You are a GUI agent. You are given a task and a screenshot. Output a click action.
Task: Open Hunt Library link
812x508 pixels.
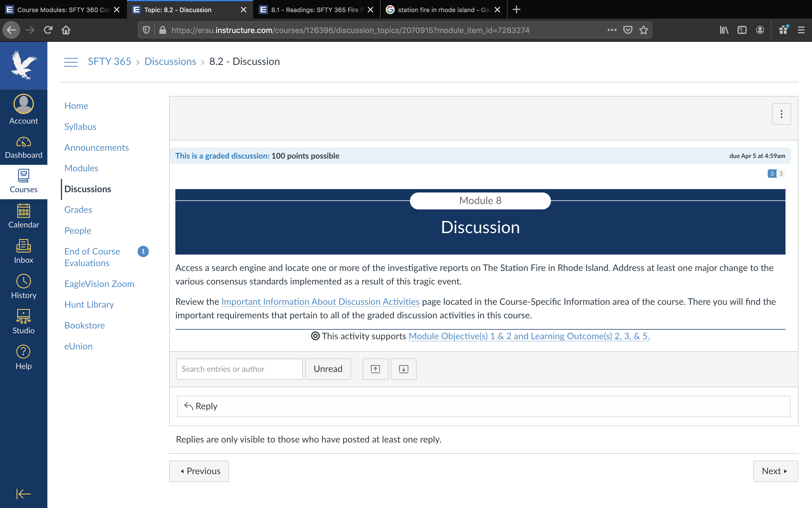(x=89, y=305)
